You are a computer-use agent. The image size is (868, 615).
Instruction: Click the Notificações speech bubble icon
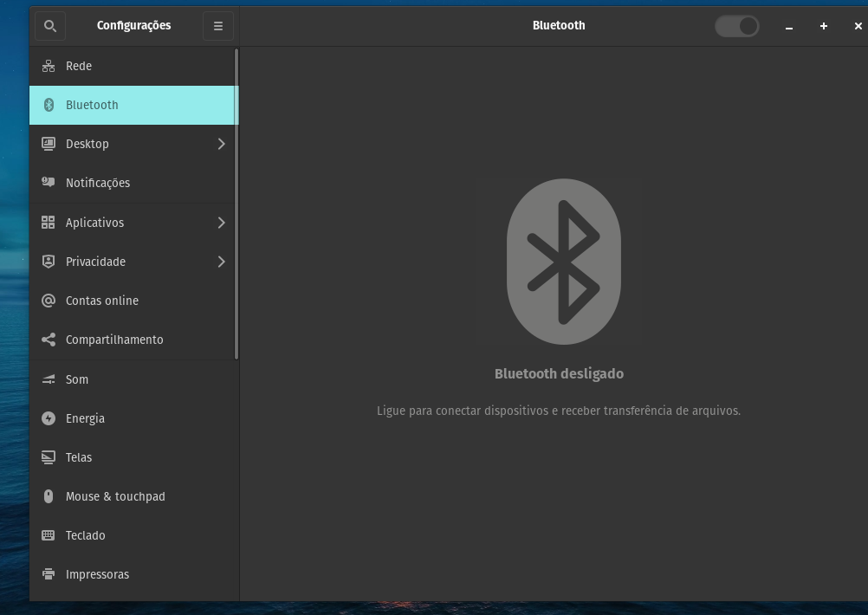coord(49,182)
